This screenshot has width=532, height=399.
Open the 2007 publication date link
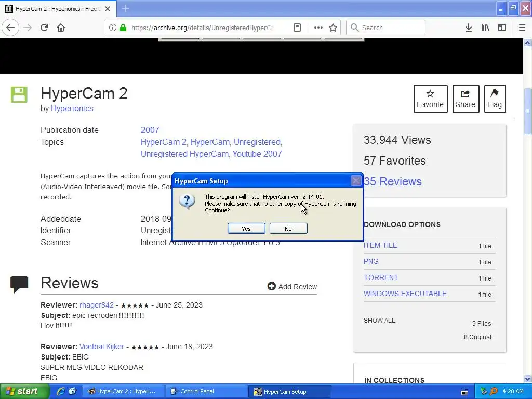coord(150,130)
